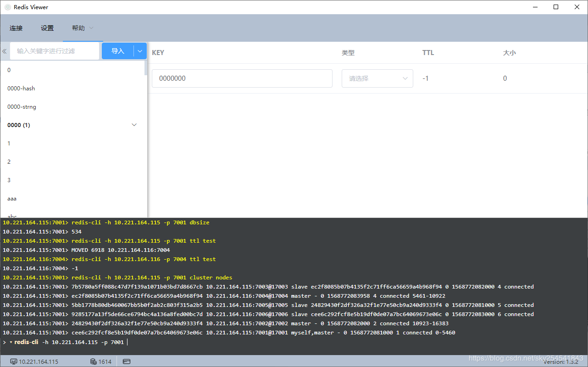Screen dimensions: 588x367
Task: Toggle the console panel icon in status bar
Action: point(127,361)
